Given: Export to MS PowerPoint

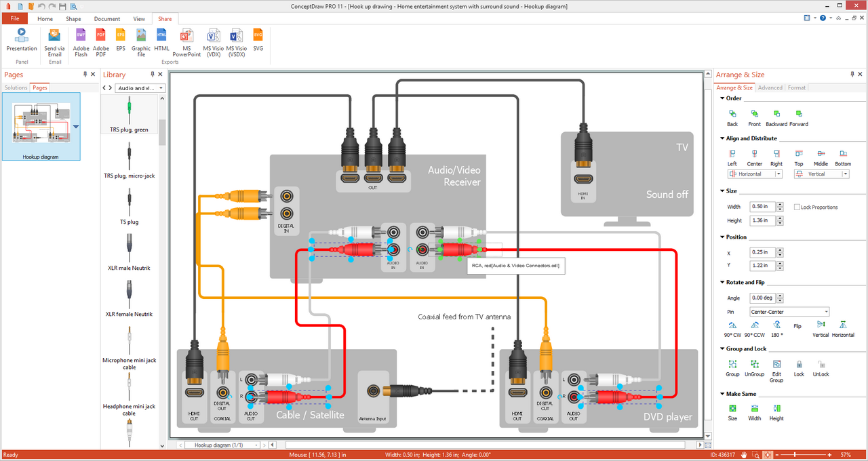Looking at the screenshot, I should coord(186,42).
